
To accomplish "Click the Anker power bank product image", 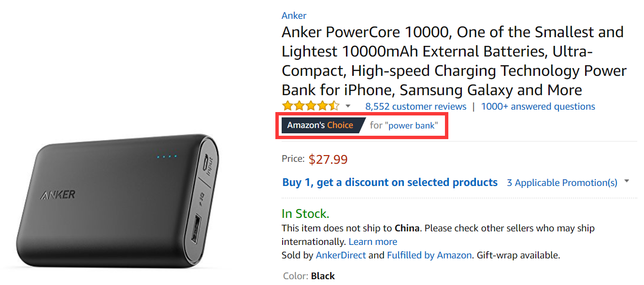I will 119,200.
